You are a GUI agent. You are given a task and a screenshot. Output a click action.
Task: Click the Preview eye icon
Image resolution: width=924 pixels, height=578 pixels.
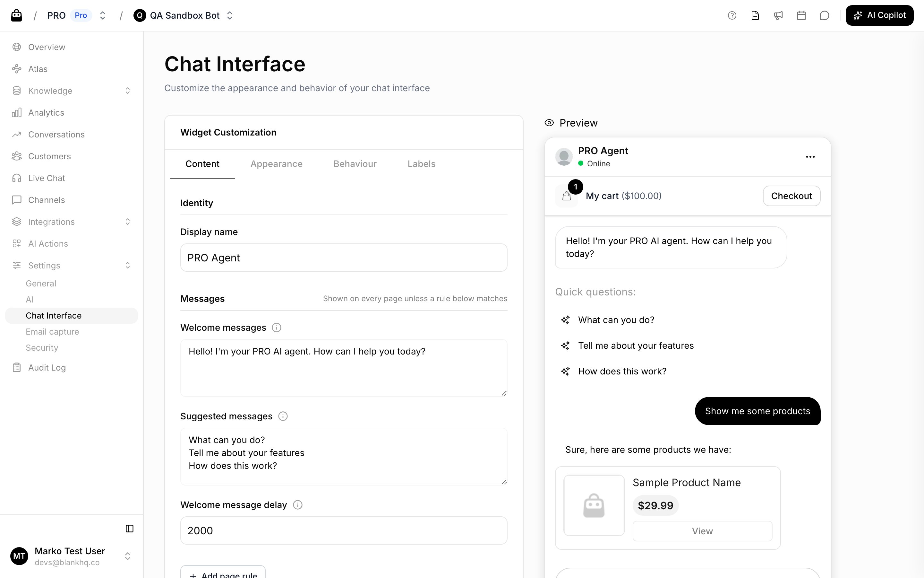(549, 123)
